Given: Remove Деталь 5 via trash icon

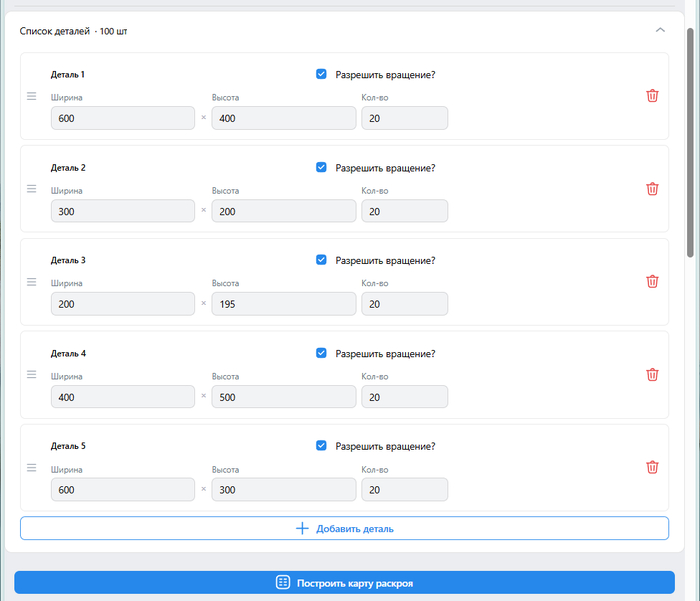Looking at the screenshot, I should tap(652, 467).
